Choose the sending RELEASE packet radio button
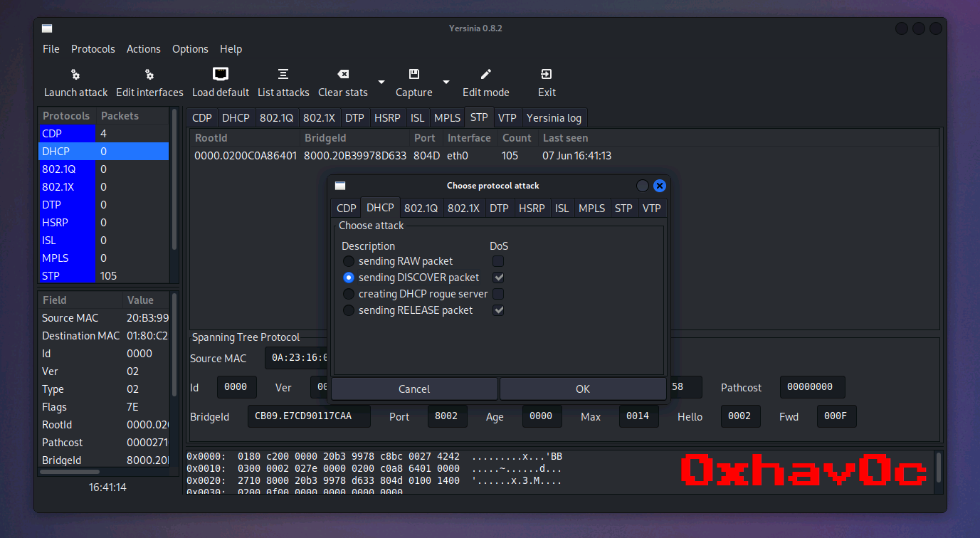 click(349, 310)
